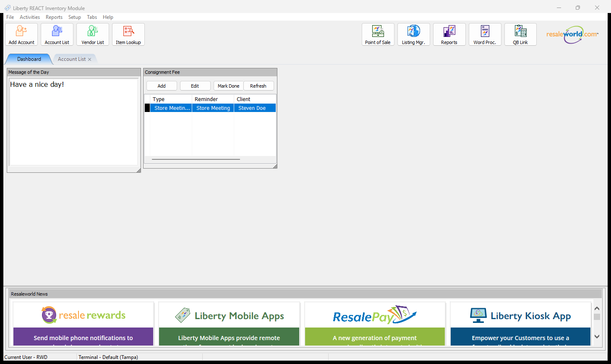Minimize the Liberty REACT window

point(559,8)
